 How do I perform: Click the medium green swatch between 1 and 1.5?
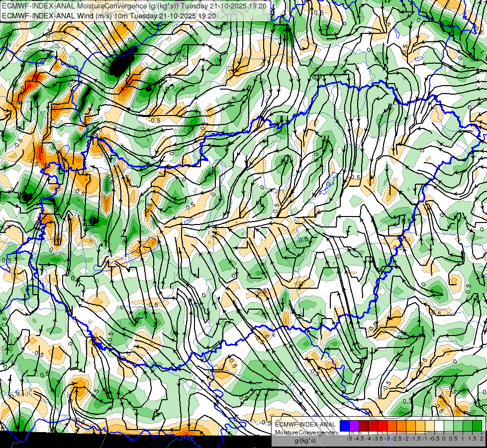point(468,426)
